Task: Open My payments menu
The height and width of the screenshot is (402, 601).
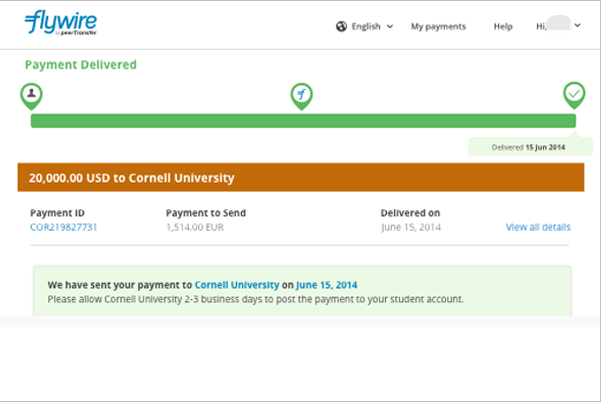Action: [x=438, y=26]
